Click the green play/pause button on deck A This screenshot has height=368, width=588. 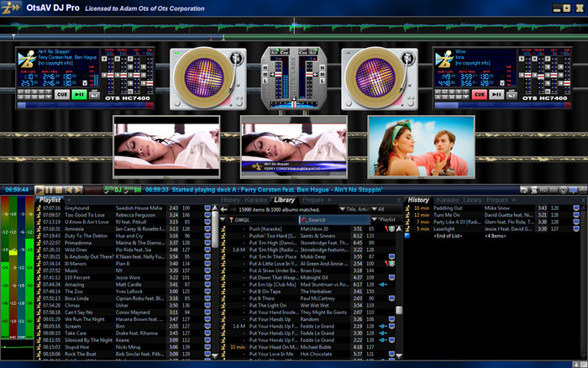point(79,95)
